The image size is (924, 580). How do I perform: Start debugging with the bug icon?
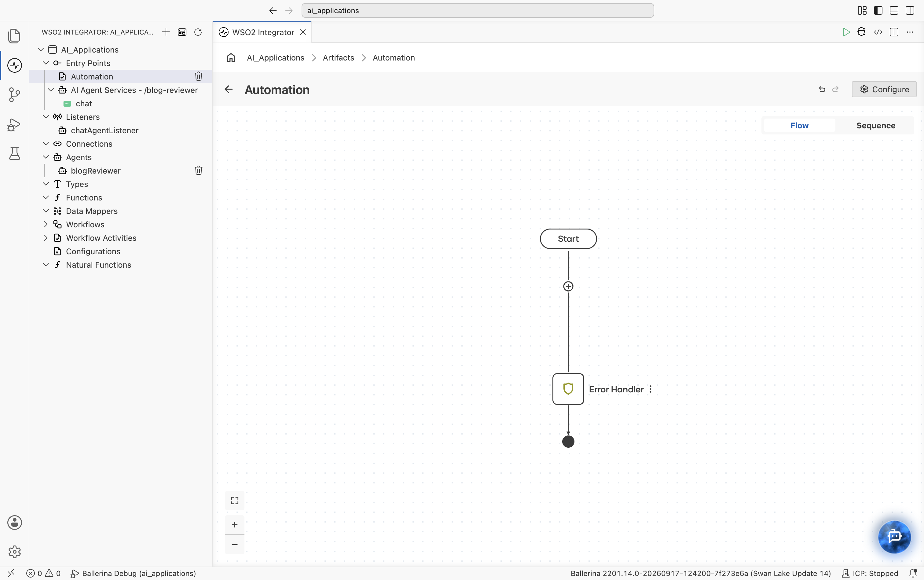click(x=861, y=32)
